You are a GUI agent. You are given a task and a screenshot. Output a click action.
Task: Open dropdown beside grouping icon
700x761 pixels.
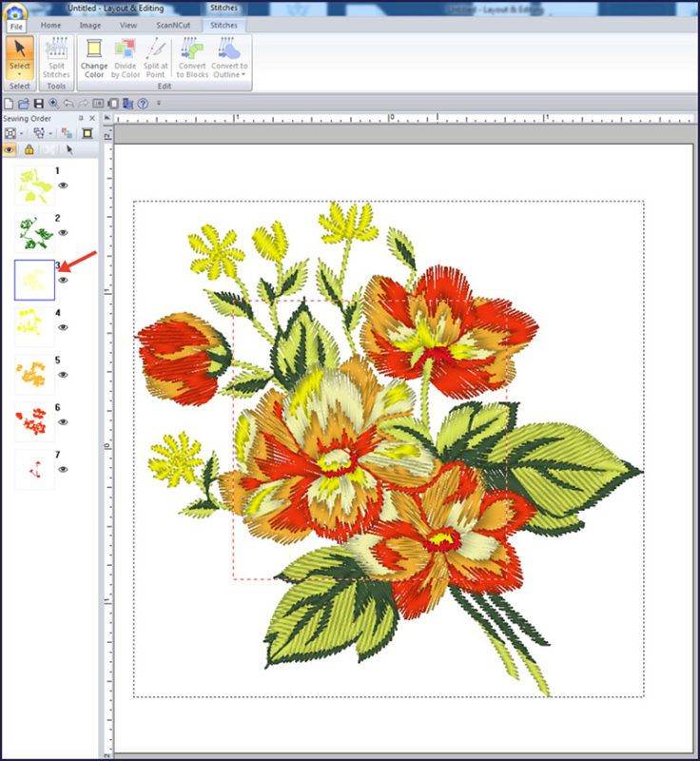pos(50,133)
